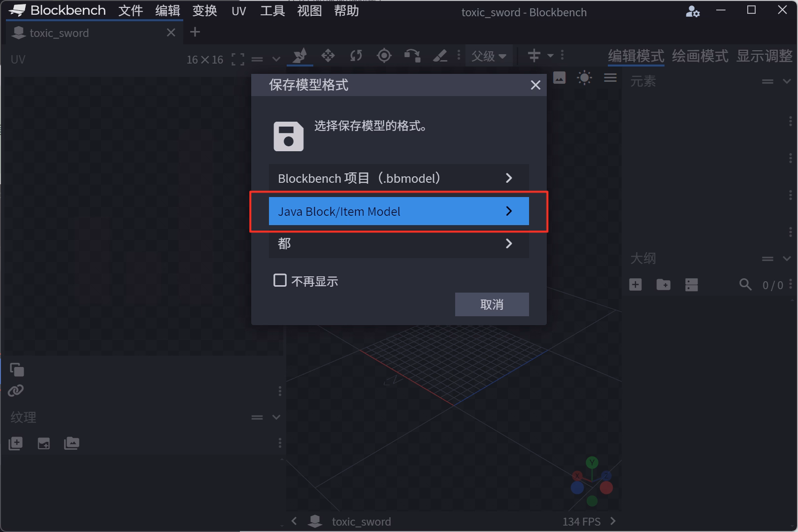Viewport: 798px width, 532px height.
Task: Select the Rotate tool icon
Action: [356, 56]
